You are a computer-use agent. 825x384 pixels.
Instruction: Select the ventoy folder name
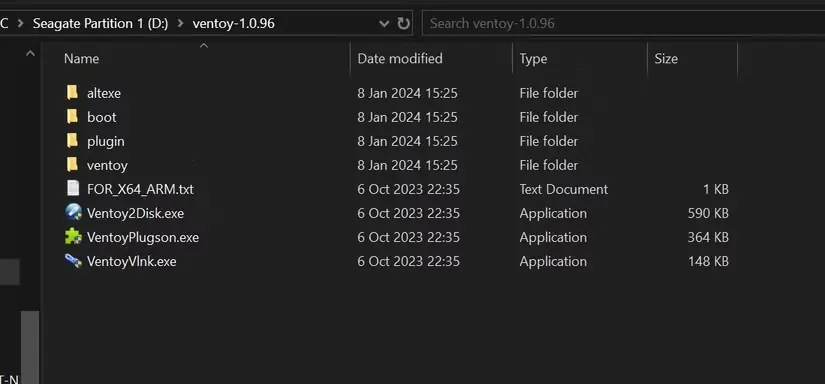tap(107, 166)
